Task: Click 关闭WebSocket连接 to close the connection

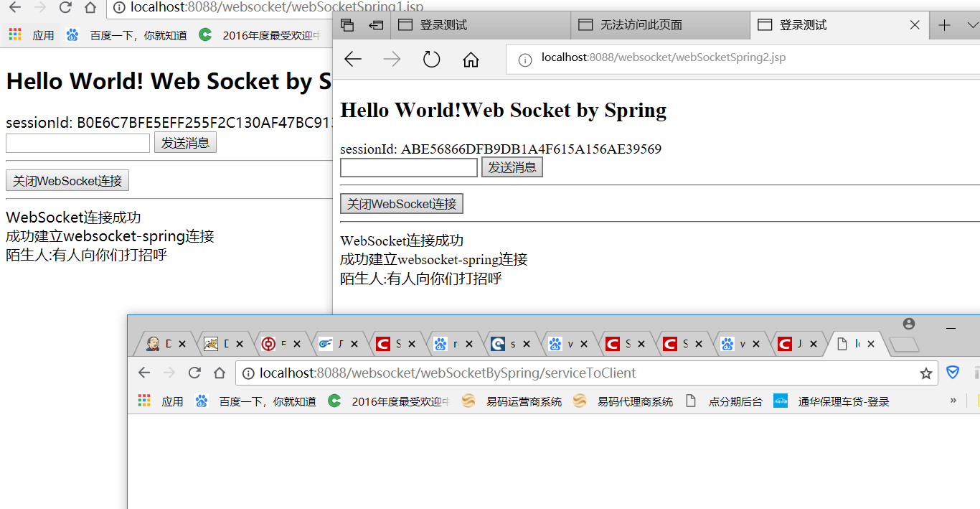Action: point(402,203)
